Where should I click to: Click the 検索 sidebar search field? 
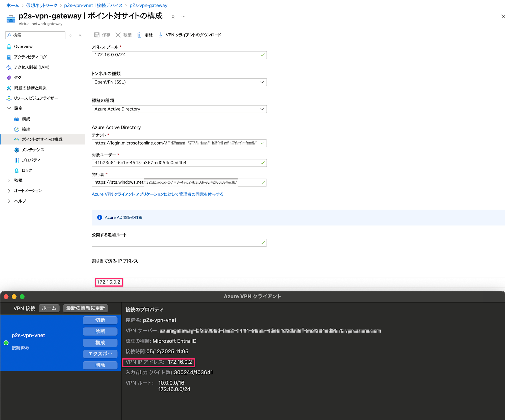pyautogui.click(x=35, y=35)
